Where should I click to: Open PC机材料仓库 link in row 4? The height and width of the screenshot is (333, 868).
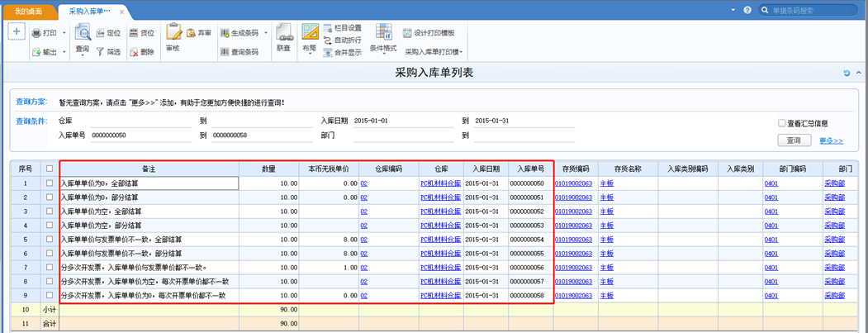pyautogui.click(x=441, y=226)
